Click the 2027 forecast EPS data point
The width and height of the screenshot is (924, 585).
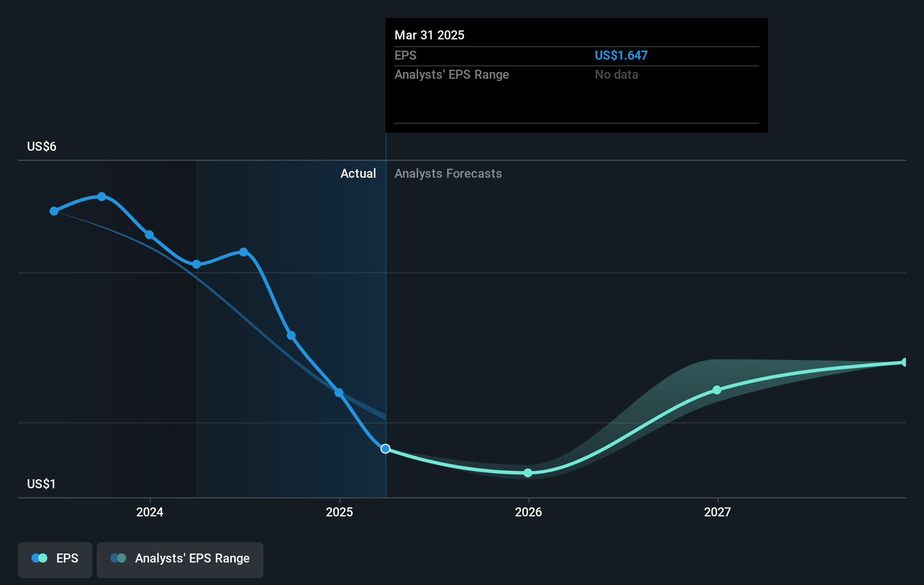click(717, 390)
